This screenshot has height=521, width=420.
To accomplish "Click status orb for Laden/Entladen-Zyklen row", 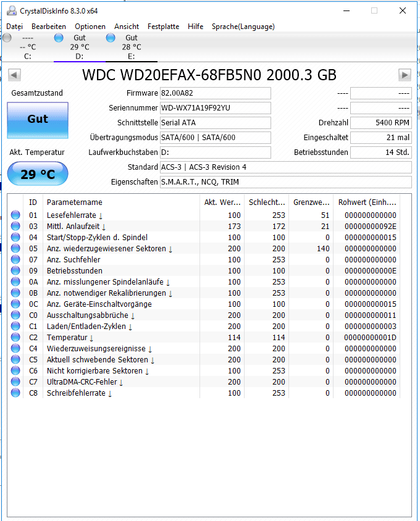I will tap(15, 327).
